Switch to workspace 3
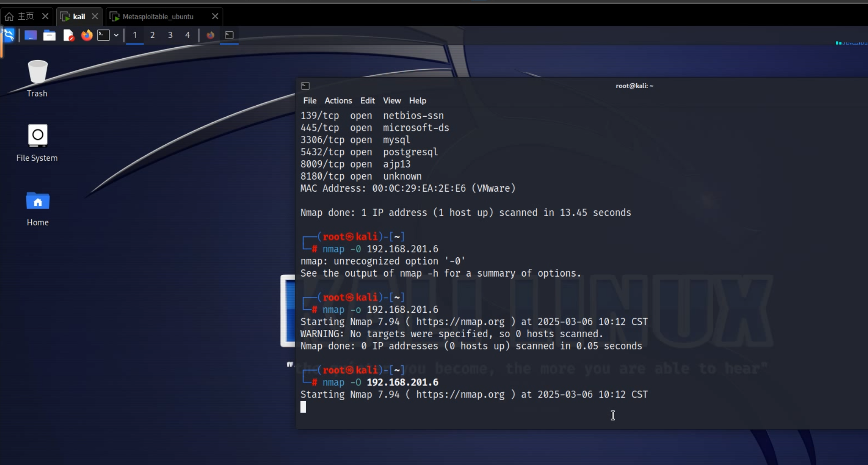The height and width of the screenshot is (465, 868). [170, 35]
